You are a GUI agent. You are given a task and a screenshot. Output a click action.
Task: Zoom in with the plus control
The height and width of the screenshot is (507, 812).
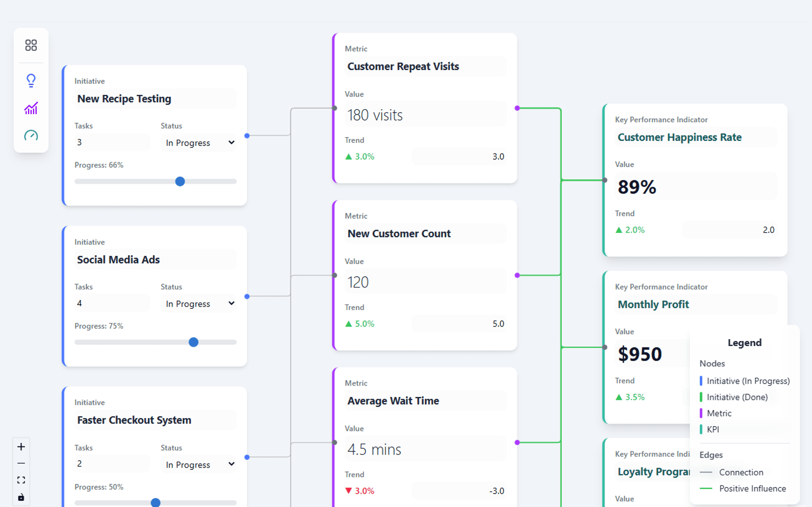[x=21, y=446]
